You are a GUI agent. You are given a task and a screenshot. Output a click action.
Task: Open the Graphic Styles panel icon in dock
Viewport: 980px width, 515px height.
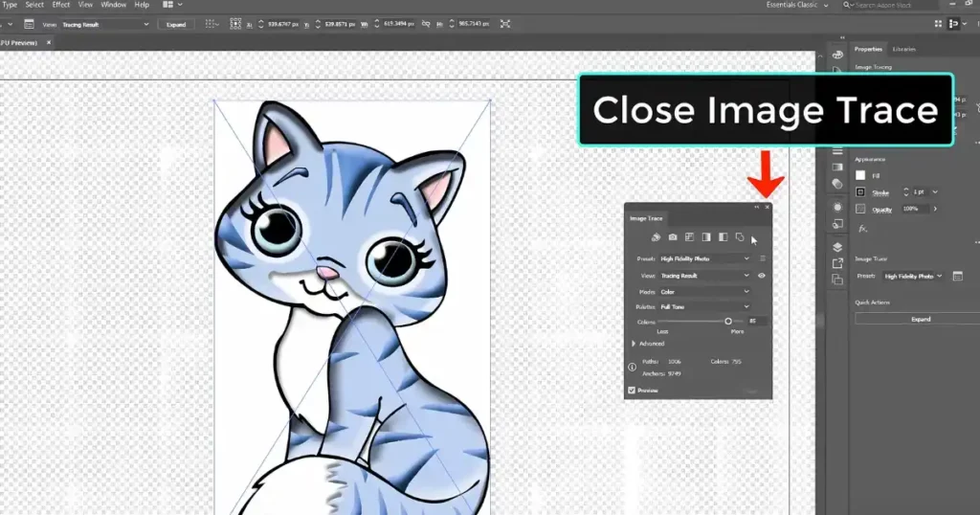pos(837,224)
